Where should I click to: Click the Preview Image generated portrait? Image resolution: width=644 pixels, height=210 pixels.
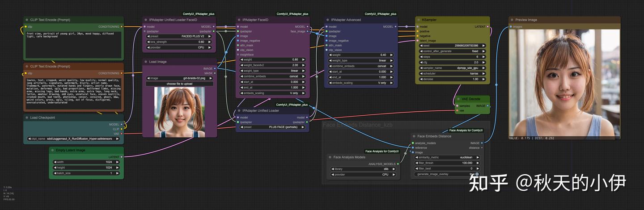pos(564,83)
